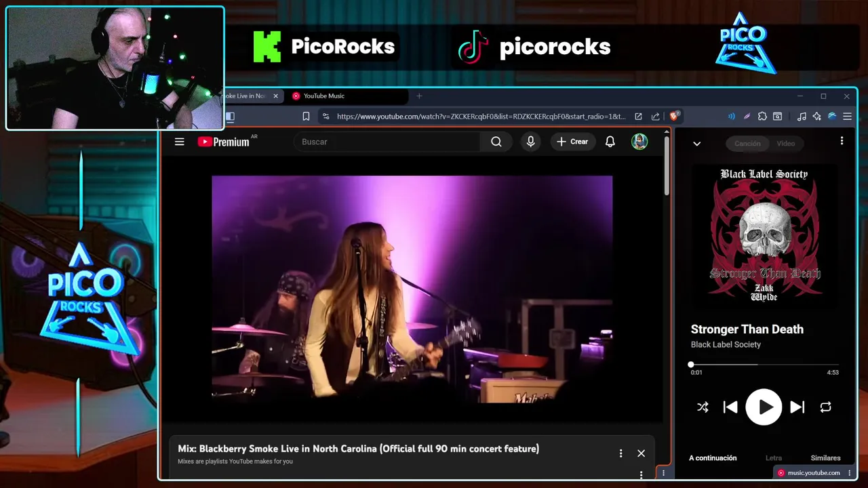Click the audio playing indicator in toolbar

coord(731,117)
